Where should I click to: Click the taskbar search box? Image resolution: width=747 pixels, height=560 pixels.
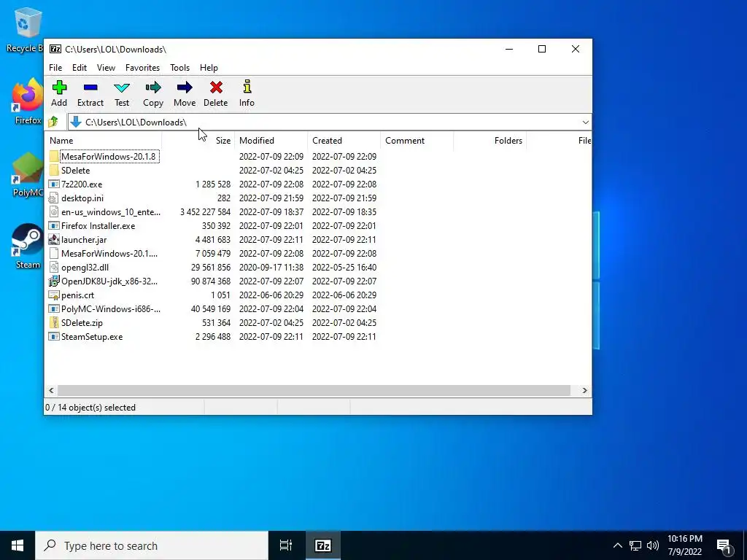152,545
